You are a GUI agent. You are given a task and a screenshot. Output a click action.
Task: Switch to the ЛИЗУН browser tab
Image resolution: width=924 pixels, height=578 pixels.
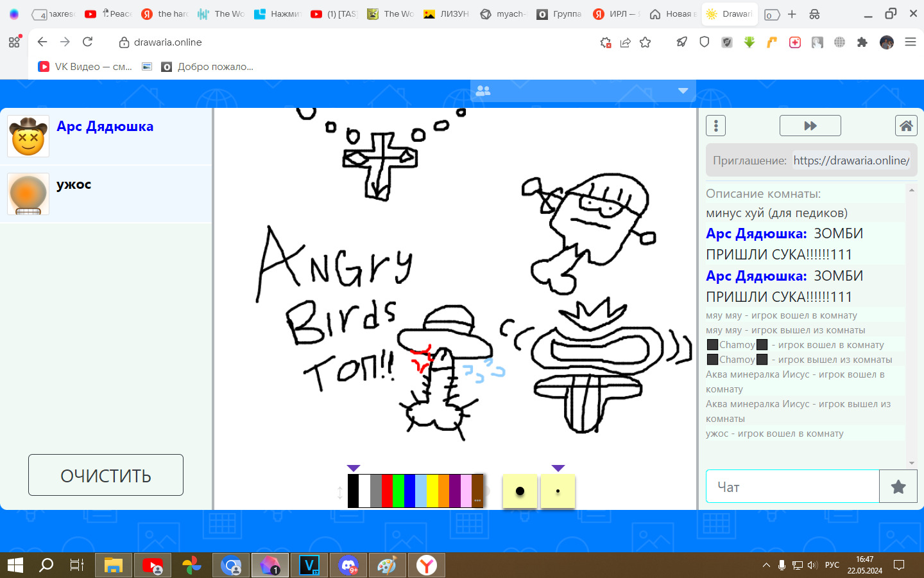click(447, 14)
